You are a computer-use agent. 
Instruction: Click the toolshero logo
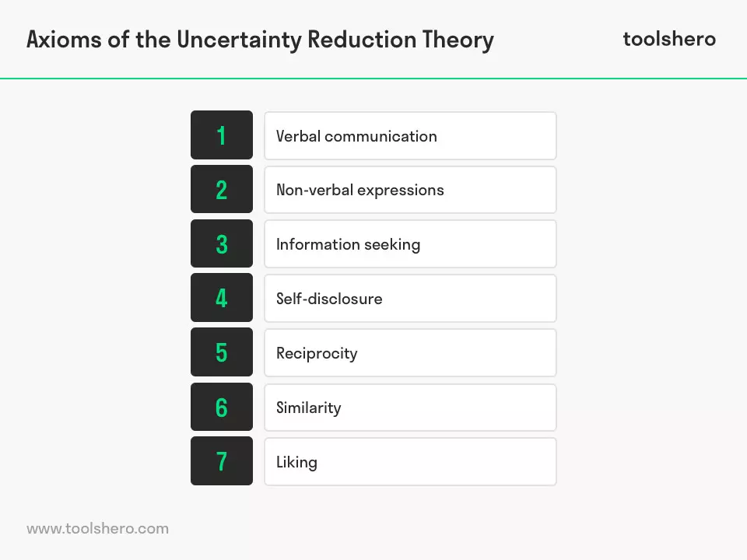(669, 39)
